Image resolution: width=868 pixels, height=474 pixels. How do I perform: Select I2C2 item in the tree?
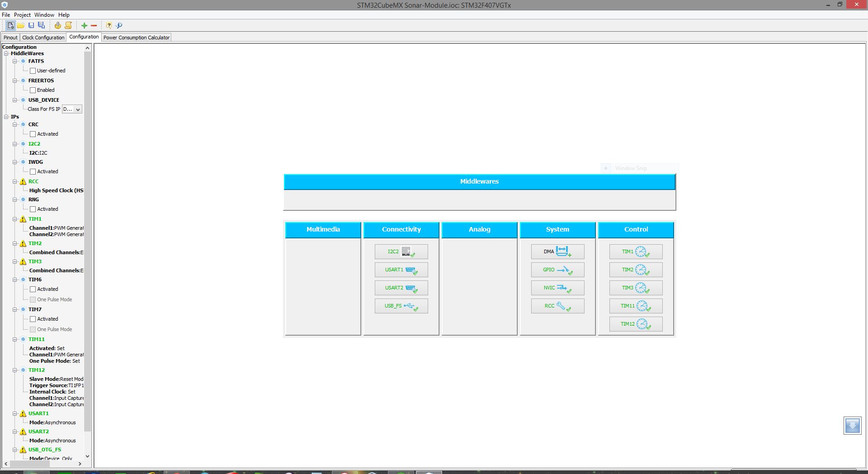point(34,144)
